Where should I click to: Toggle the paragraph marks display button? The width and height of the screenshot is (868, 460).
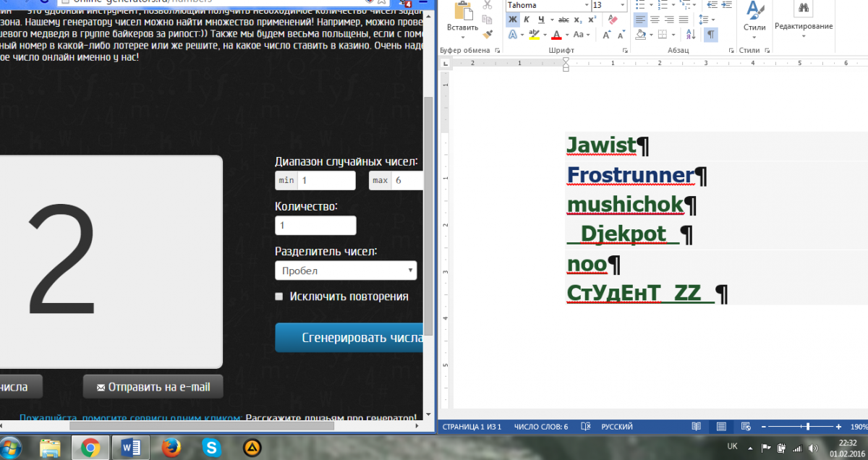710,34
